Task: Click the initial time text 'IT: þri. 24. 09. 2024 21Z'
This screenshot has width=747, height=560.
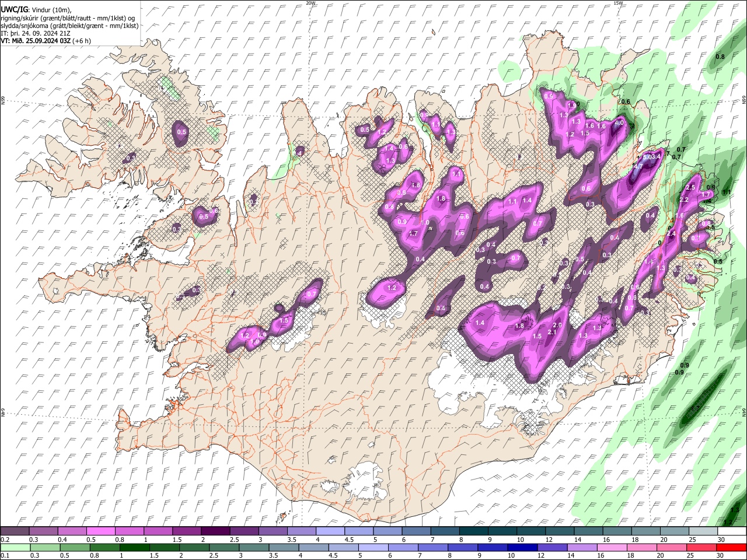Action: [x=37, y=33]
